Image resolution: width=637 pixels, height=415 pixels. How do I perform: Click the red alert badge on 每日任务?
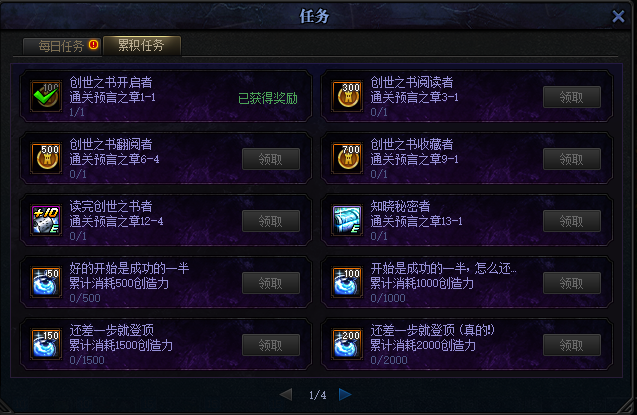pyautogui.click(x=93, y=45)
